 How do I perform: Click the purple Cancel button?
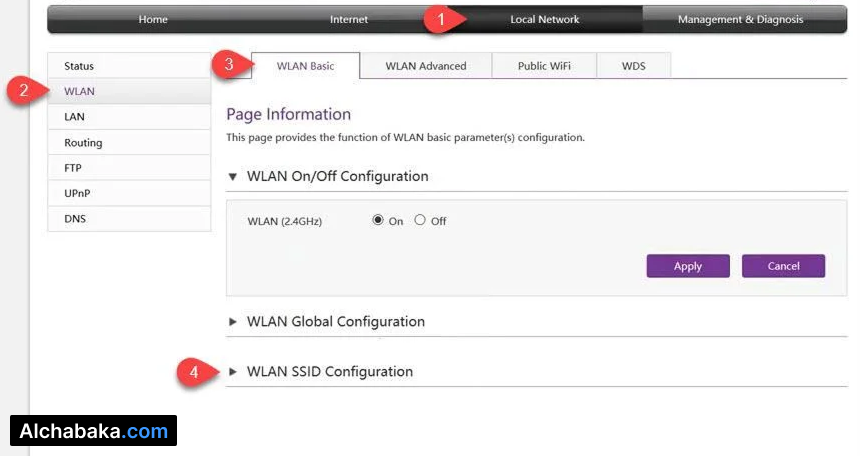click(783, 266)
